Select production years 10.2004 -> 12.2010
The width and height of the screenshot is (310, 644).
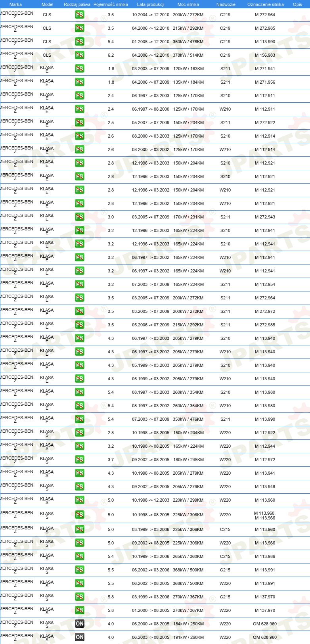[x=151, y=15]
